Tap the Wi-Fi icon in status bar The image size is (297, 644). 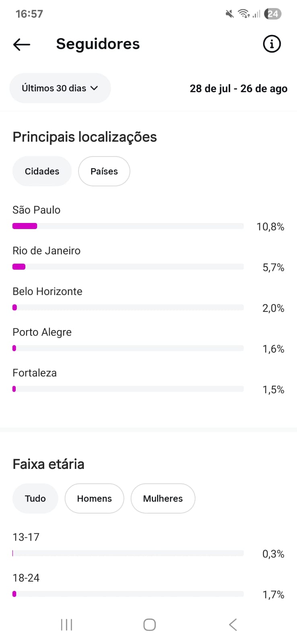[243, 14]
